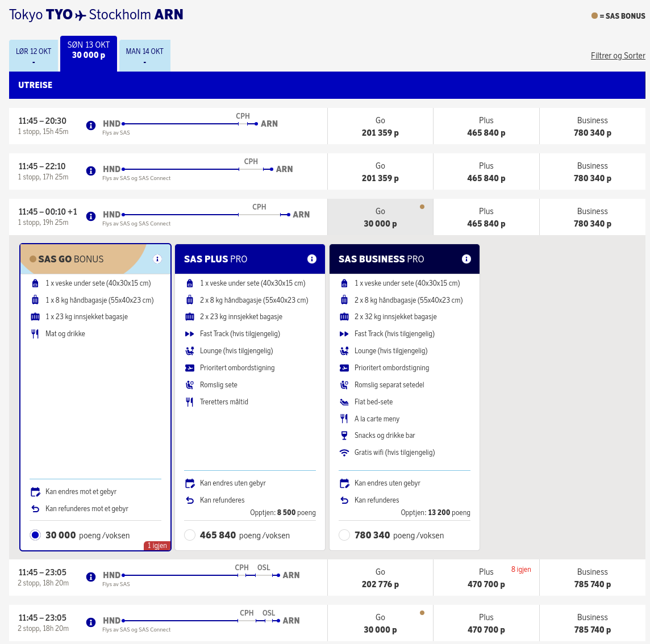Open info for the 11:45 – 20:30 flight
Viewport: 650px width, 644px height.
91,125
